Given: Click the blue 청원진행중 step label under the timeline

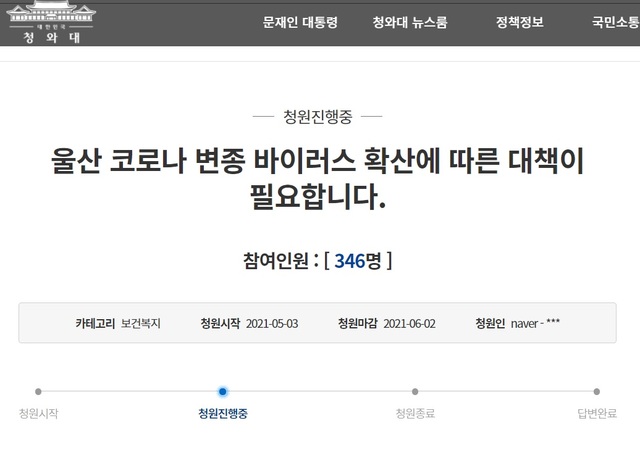Looking at the screenshot, I should (223, 413).
